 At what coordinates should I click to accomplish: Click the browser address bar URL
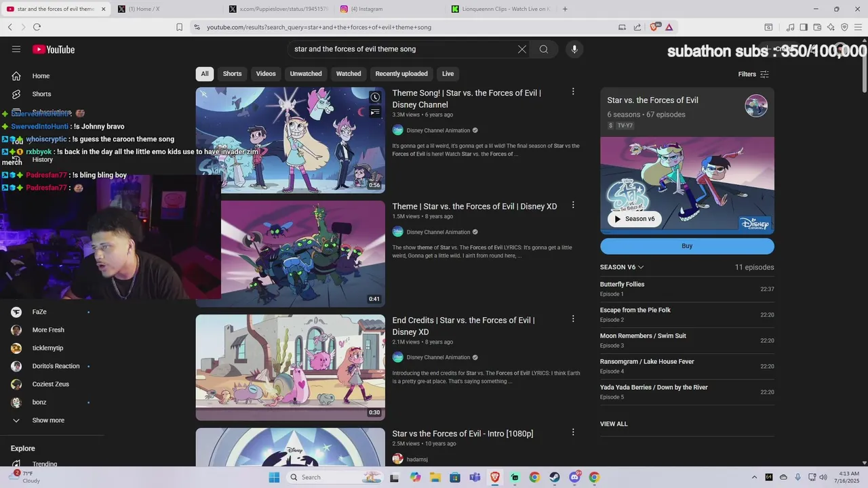pyautogui.click(x=319, y=27)
